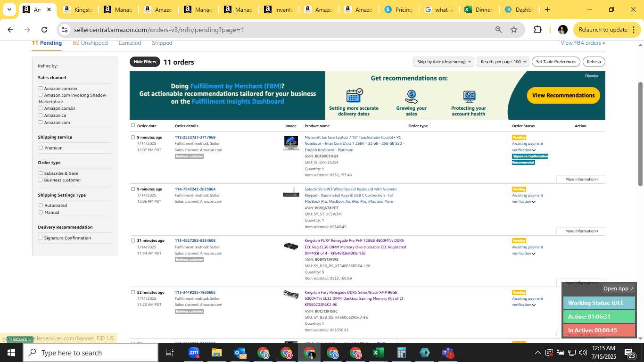Open the notification center icon
Viewport: 644px width, 362px height.
click(630, 353)
